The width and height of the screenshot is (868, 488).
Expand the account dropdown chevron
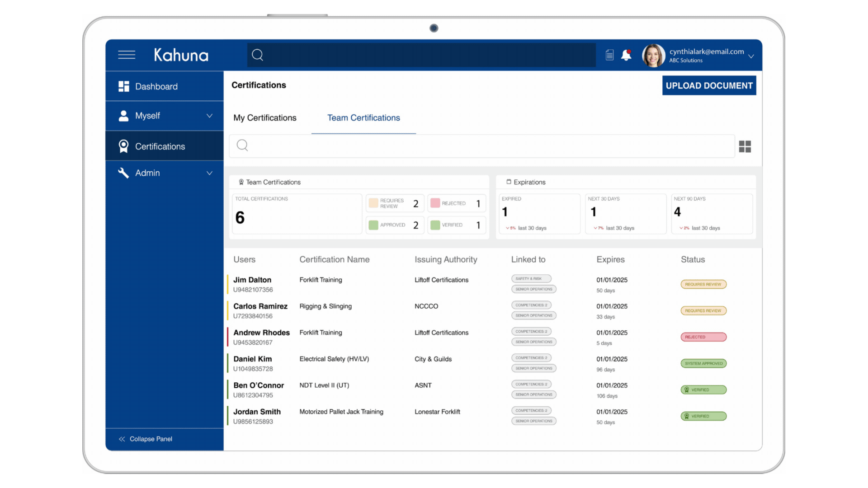(751, 56)
